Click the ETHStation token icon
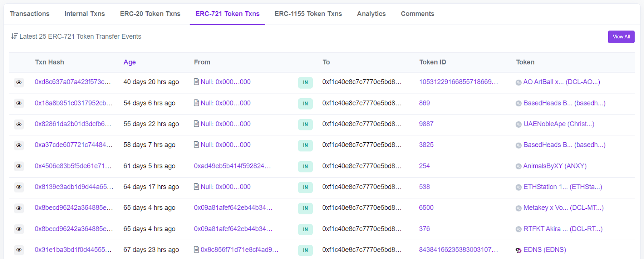Image resolution: width=644 pixels, height=259 pixels. click(518, 187)
